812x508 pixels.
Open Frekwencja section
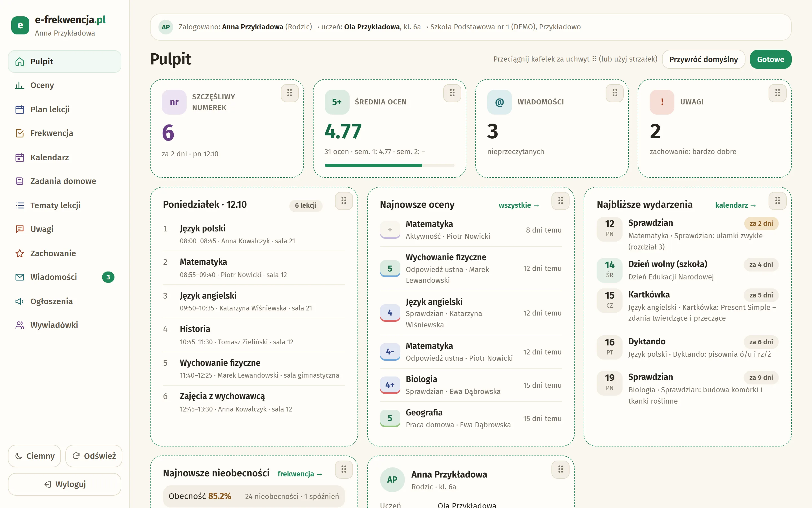click(64, 133)
